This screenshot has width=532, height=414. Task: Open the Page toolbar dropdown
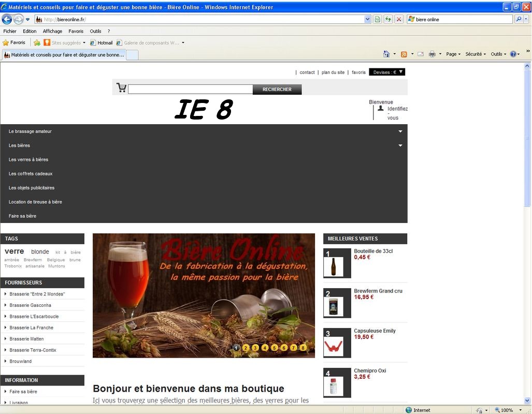(x=453, y=54)
